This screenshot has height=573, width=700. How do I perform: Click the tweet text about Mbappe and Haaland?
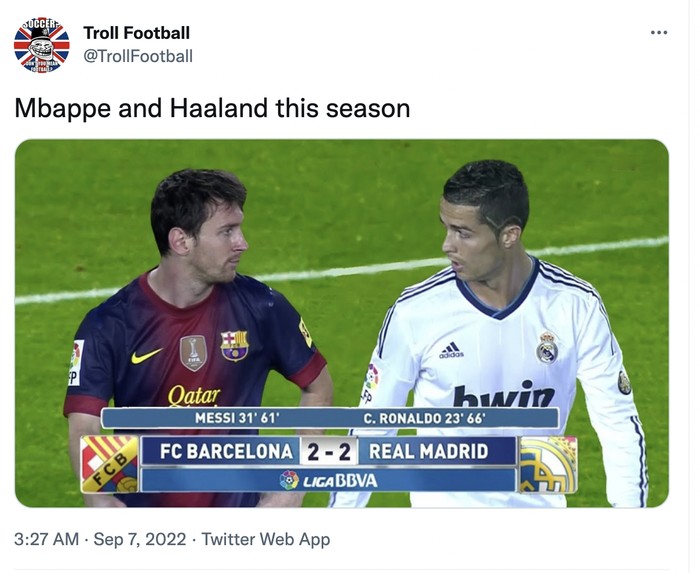[212, 108]
